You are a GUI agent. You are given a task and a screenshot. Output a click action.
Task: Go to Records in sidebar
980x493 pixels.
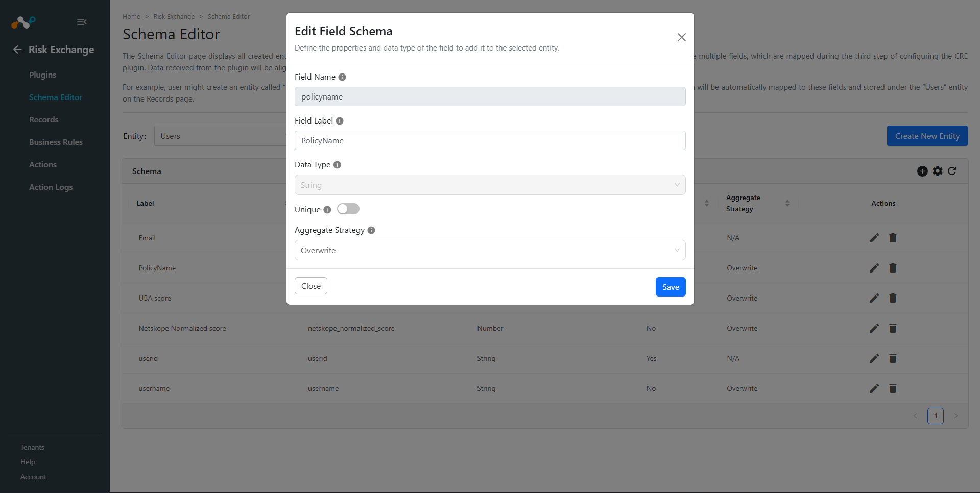click(x=43, y=120)
